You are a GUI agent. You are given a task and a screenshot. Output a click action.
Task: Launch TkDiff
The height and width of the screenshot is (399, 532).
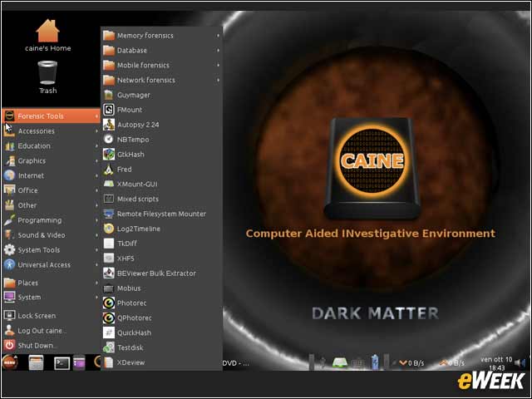point(161,244)
